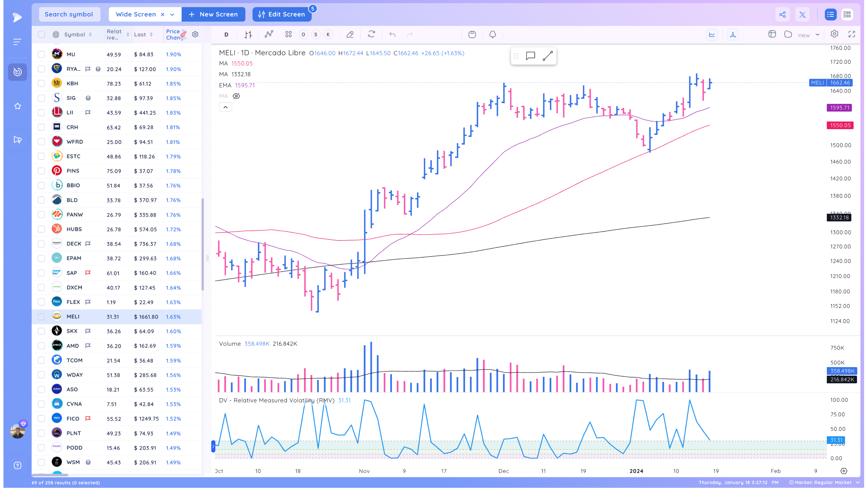Click the rounded square template icon
Image resolution: width=868 pixels, height=488 pixels.
pos(788,34)
